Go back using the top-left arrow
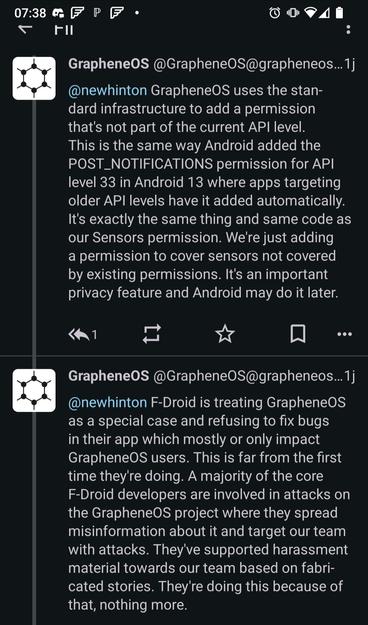Screen dimensions: 368x625 [x=25, y=29]
